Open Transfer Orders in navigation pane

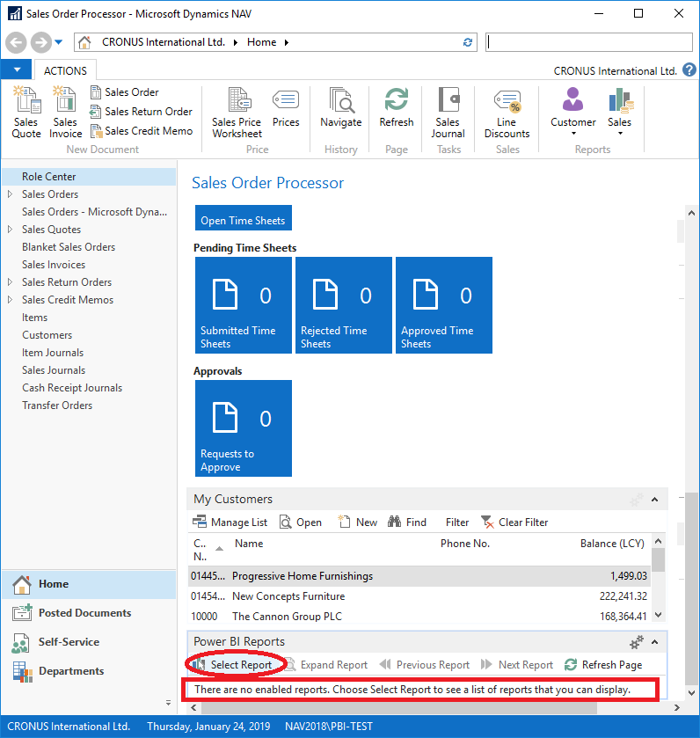57,406
